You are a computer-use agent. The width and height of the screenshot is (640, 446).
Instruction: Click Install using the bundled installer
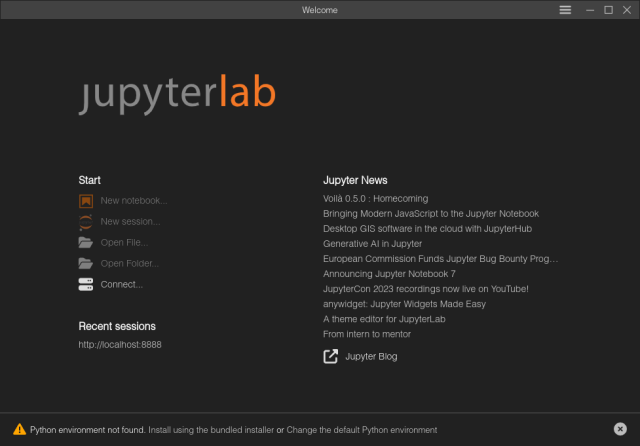[x=211, y=430]
